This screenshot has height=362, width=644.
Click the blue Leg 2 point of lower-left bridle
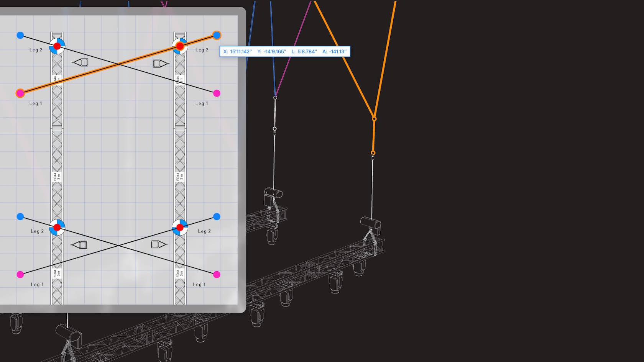20,217
